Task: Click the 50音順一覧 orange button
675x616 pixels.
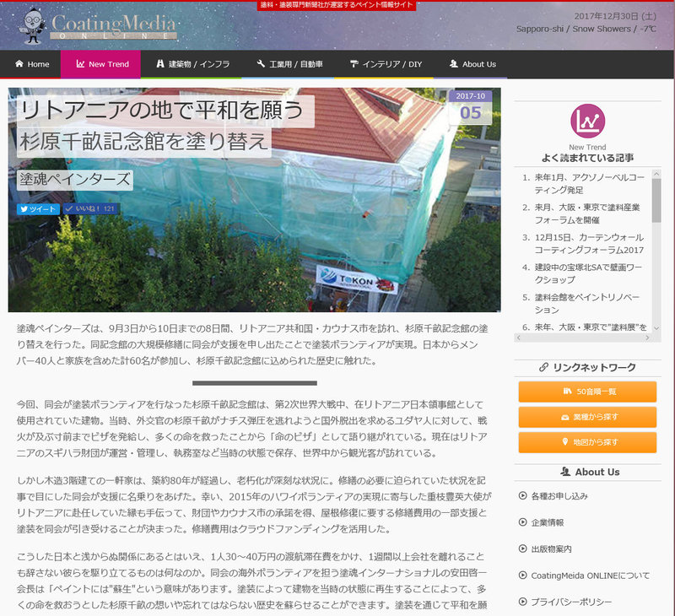Action: click(587, 392)
